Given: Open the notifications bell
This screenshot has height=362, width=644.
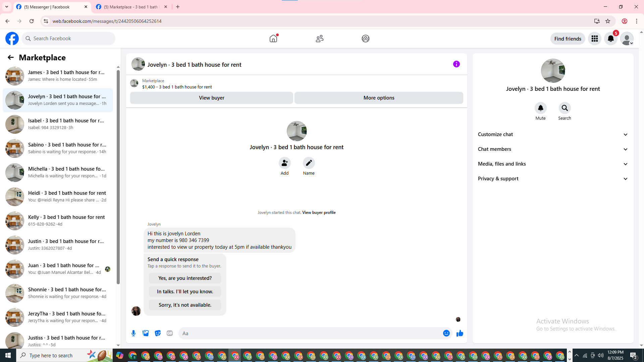Looking at the screenshot, I should point(610,39).
